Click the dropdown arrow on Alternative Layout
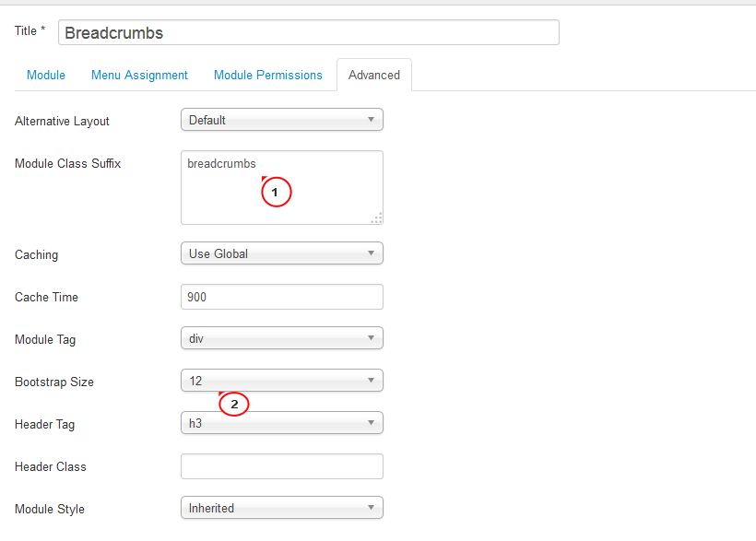The width and height of the screenshot is (756, 541). pos(372,119)
